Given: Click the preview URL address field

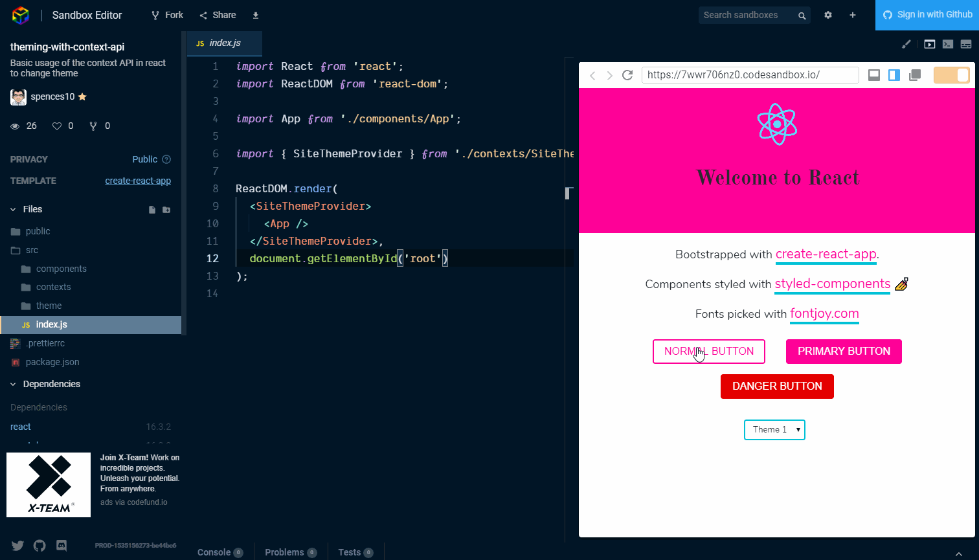Looking at the screenshot, I should click(x=749, y=75).
